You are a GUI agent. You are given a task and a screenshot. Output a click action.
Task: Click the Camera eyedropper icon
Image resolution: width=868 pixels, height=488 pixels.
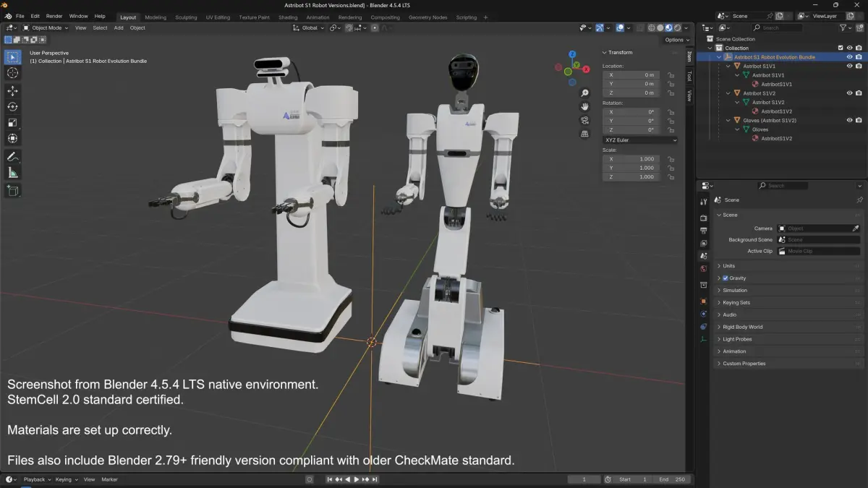tap(856, 228)
